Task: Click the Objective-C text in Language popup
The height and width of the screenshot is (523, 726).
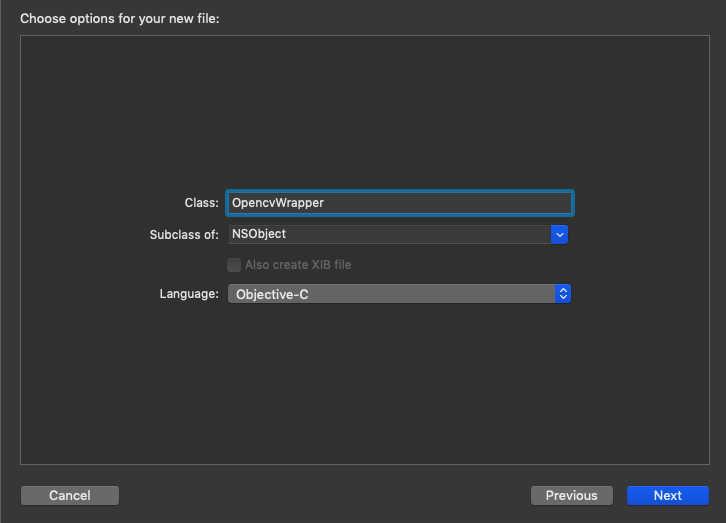Action: coord(272,294)
